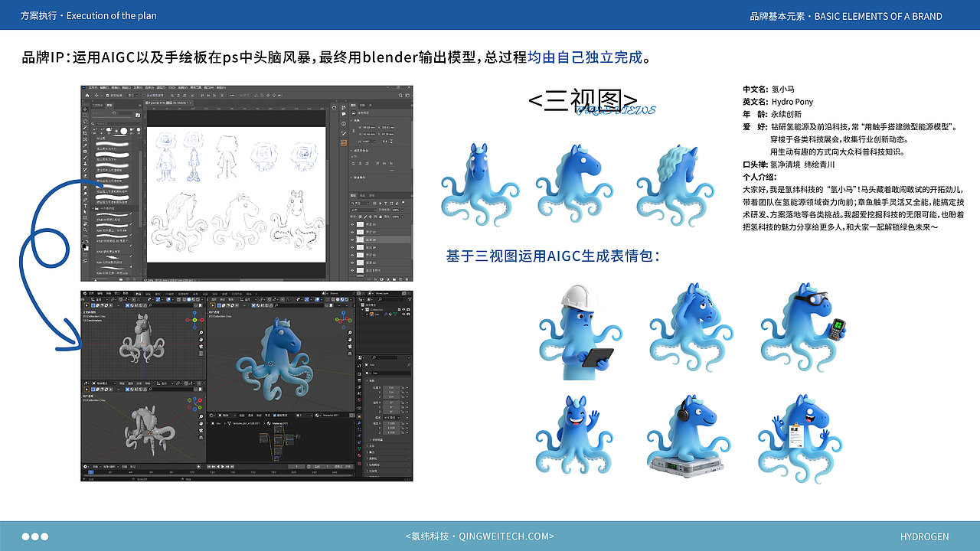Image resolution: width=980 pixels, height=551 pixels.
Task: Click the magnifier icon in Blender's viewport sidebar
Action: (x=350, y=332)
